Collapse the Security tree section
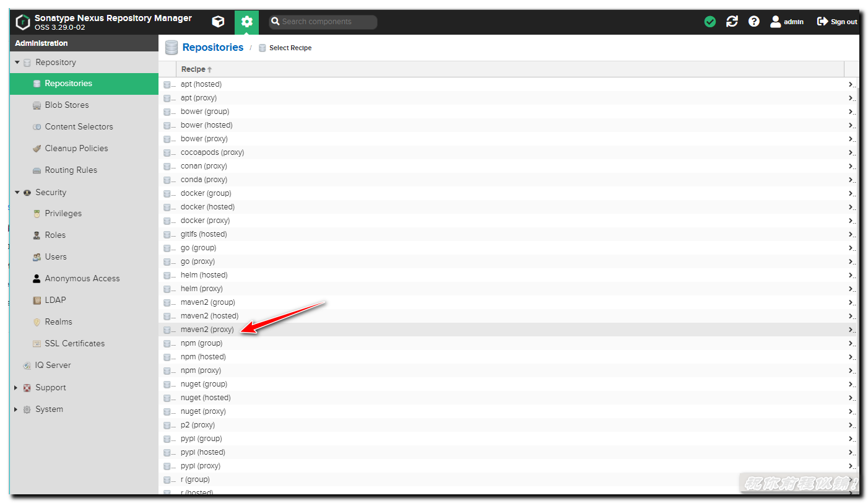Viewport: 868px width, 503px height. click(17, 193)
